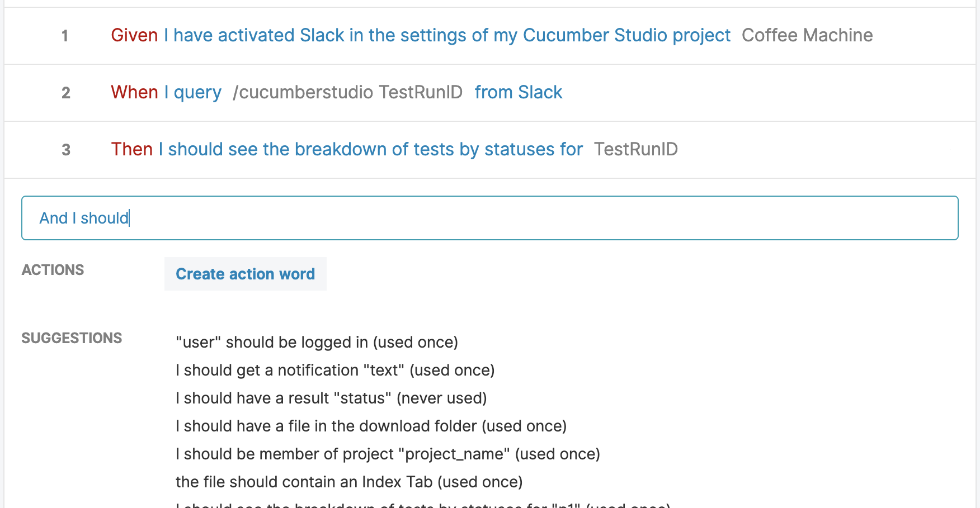Click step 1 'Given I have activated Slack' text
The height and width of the screenshot is (508, 980).
(421, 35)
